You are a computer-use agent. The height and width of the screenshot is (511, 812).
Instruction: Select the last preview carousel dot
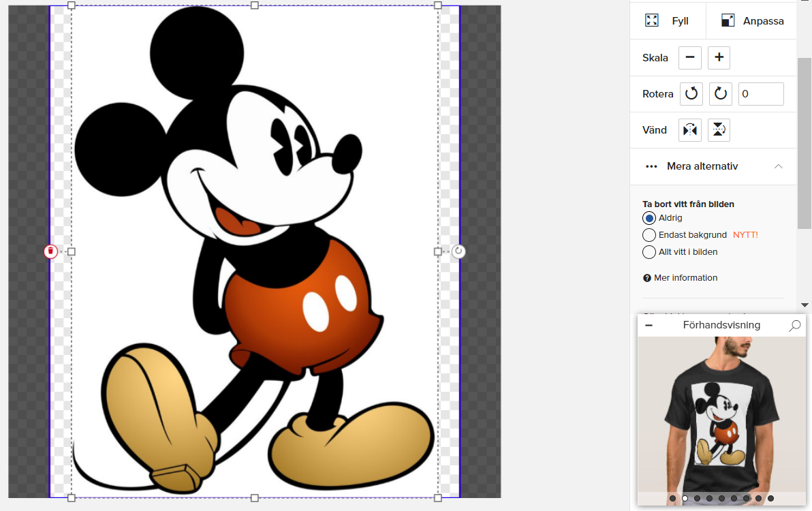point(770,499)
